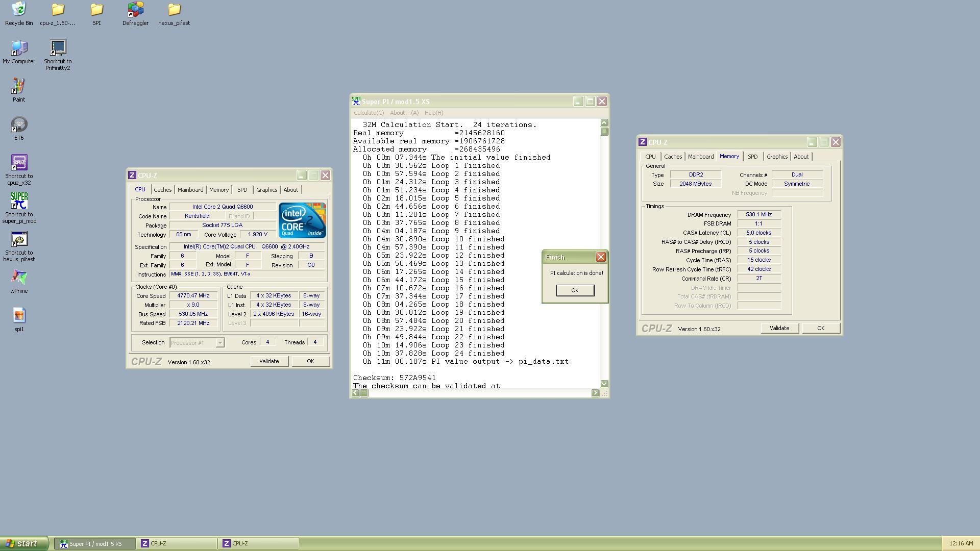
Task: Switch to SPD tab in left CPU-Z
Action: point(242,190)
